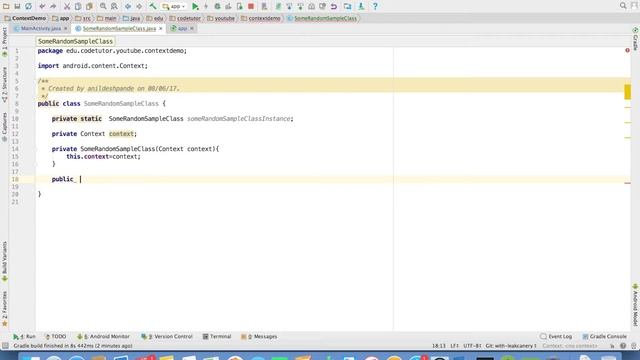Viewport: 640px width, 360px height.
Task: Click the youtube breadcrumb folder
Action: tap(221, 18)
